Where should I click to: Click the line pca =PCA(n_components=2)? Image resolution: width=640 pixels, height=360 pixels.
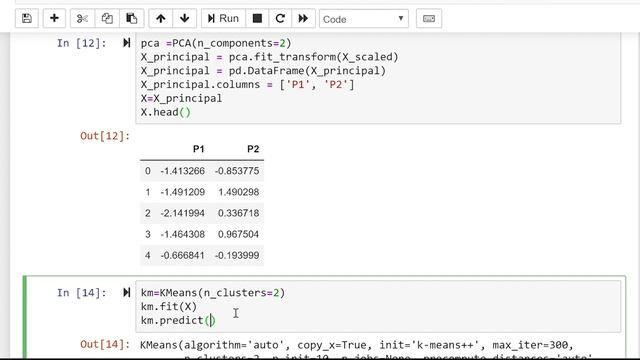point(216,43)
